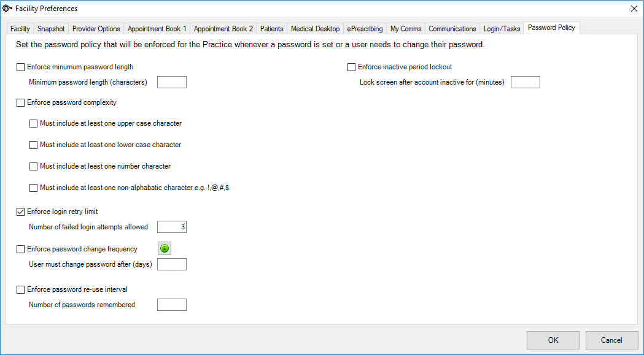Close the Facility Preferences window
The width and height of the screenshot is (644, 355).
point(634,8)
